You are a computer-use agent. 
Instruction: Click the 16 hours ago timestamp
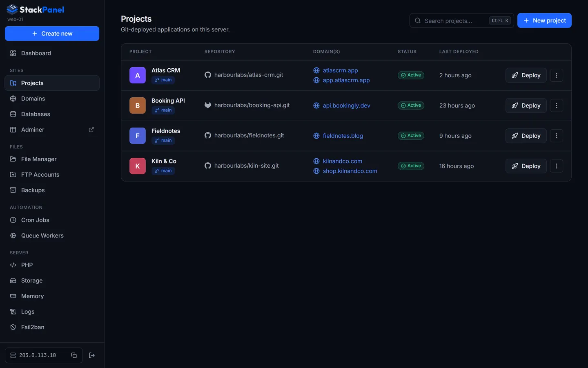coord(457,166)
